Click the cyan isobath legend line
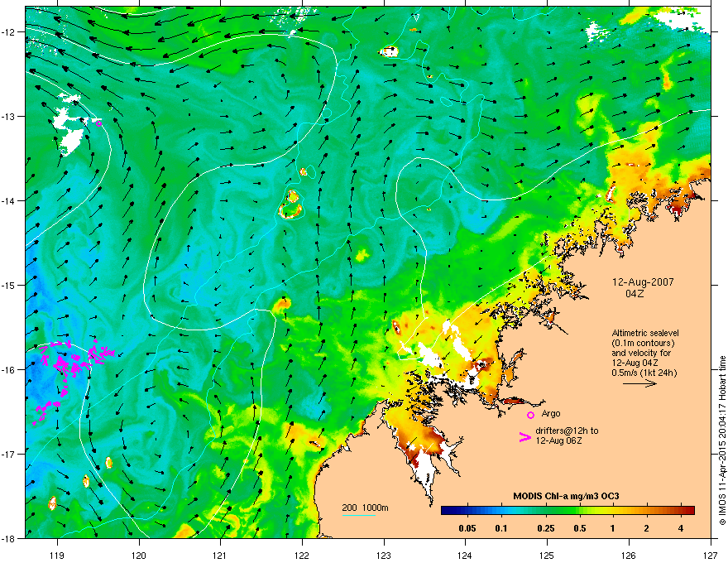This screenshot has width=728, height=563. (359, 516)
